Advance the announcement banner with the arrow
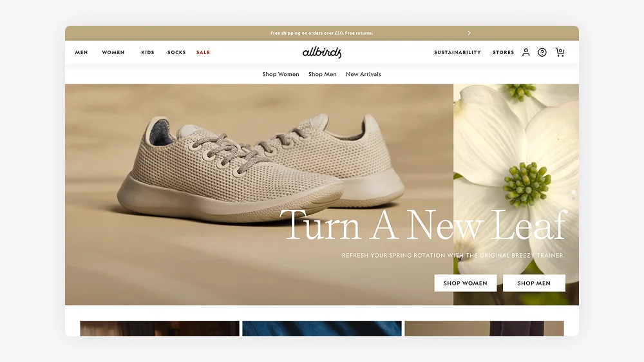This screenshot has width=644, height=362. click(469, 33)
